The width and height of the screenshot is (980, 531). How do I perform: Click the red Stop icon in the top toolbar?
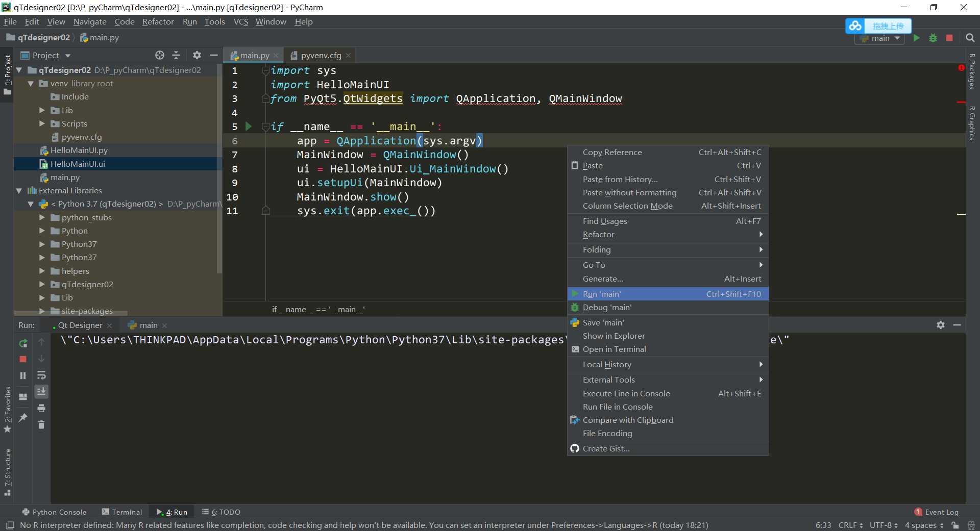(x=949, y=38)
